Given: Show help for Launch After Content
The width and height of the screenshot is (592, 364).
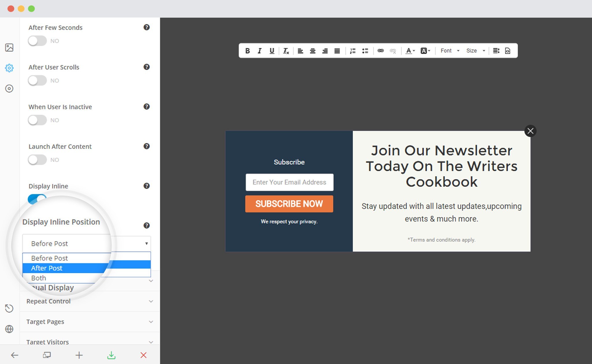Looking at the screenshot, I should [147, 146].
